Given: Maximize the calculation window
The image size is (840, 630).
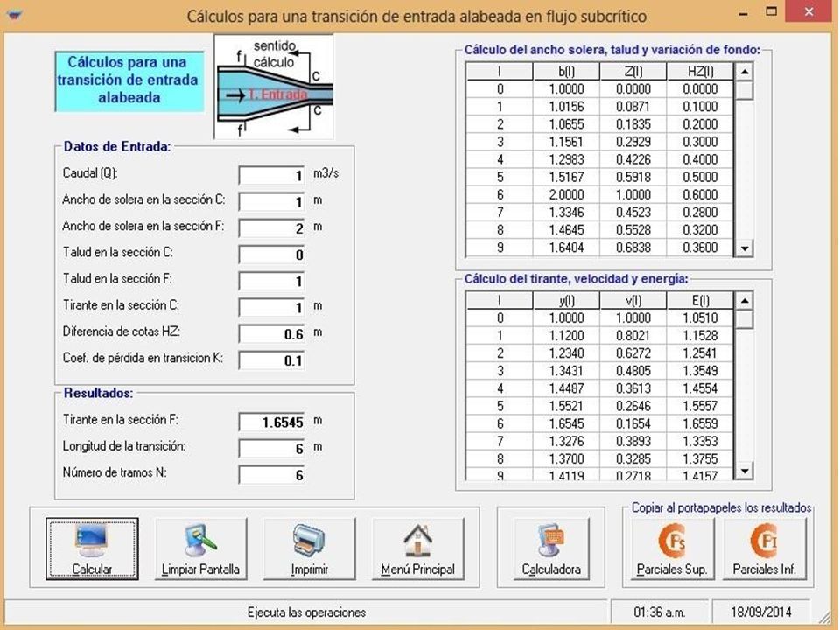Looking at the screenshot, I should (x=772, y=12).
